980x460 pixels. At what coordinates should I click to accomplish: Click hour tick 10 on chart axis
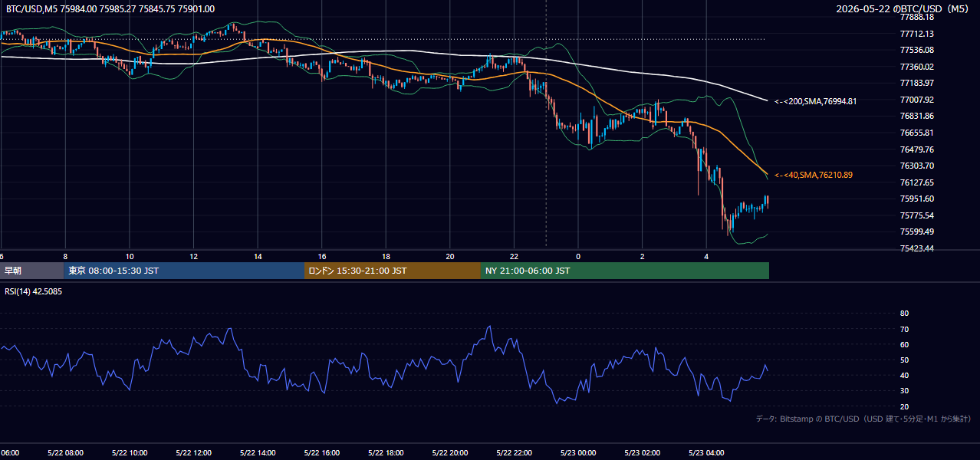(x=130, y=256)
